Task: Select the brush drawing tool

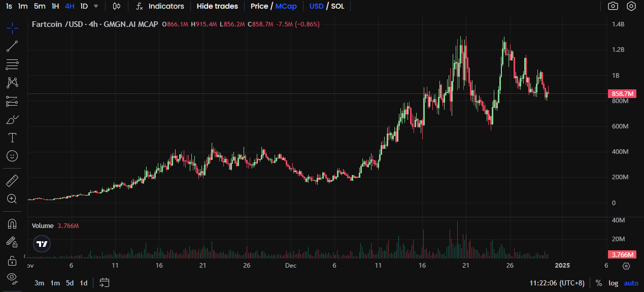Action: [x=12, y=120]
